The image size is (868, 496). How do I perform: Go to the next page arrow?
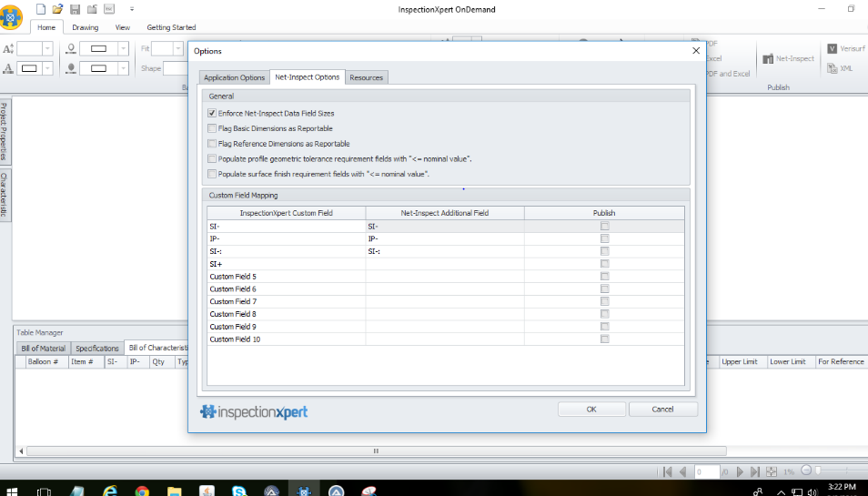point(740,471)
